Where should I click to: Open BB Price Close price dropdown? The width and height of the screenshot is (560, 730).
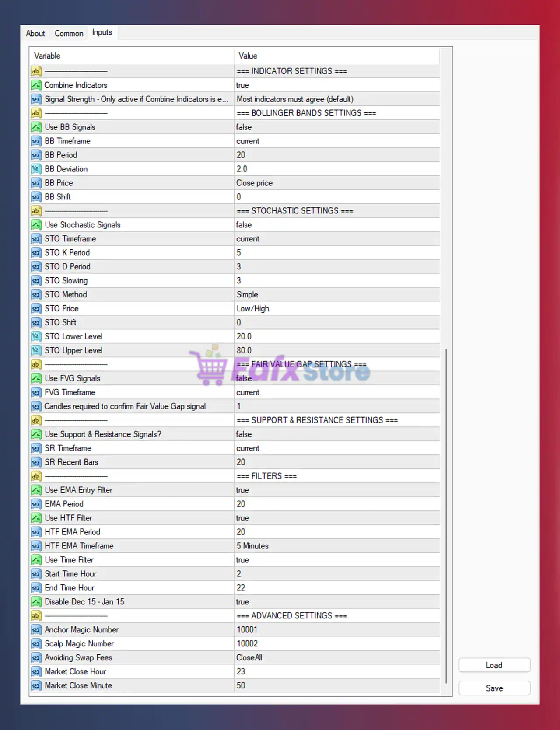coord(337,183)
